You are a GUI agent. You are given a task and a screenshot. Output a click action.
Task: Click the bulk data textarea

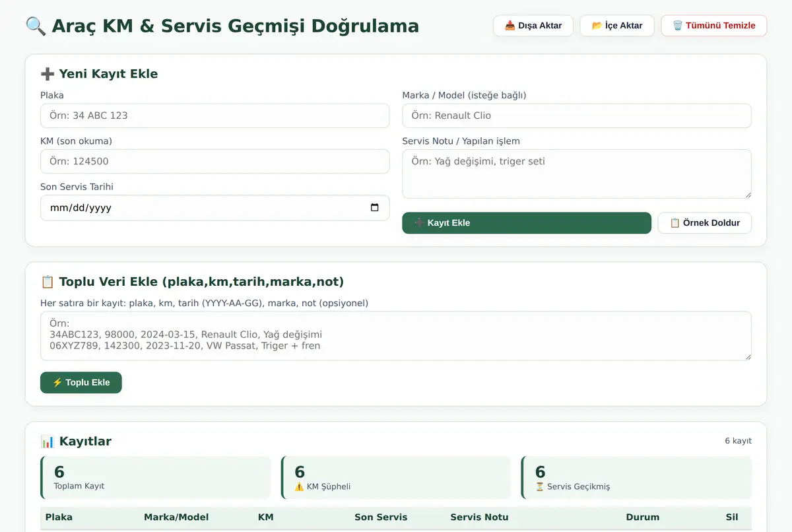396,336
